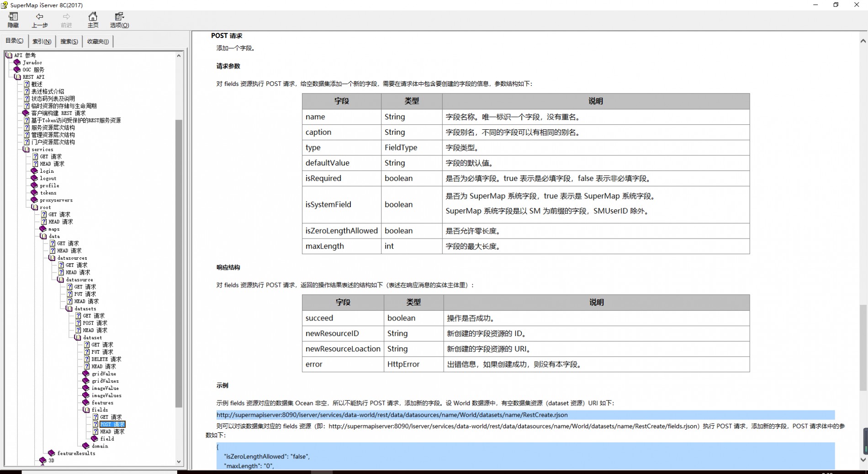Click the Javadoc purple book icon
Viewport: 868px width, 474px height.
pyautogui.click(x=17, y=63)
